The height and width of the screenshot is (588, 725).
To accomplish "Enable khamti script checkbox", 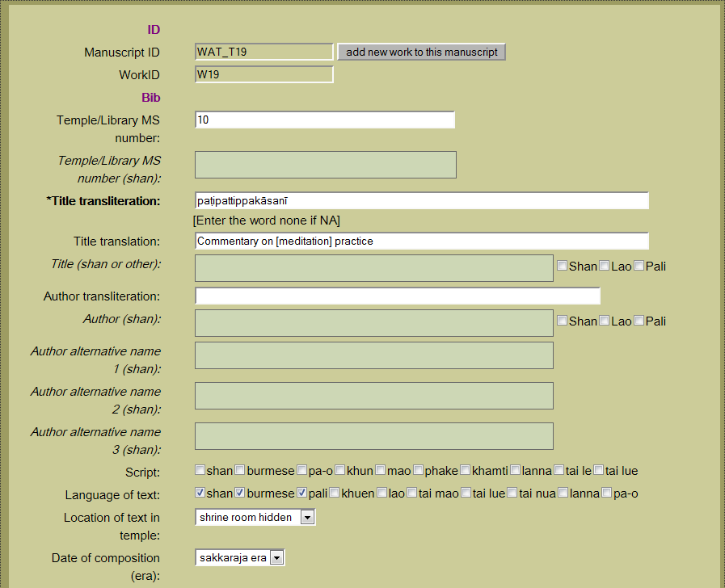I will (466, 470).
